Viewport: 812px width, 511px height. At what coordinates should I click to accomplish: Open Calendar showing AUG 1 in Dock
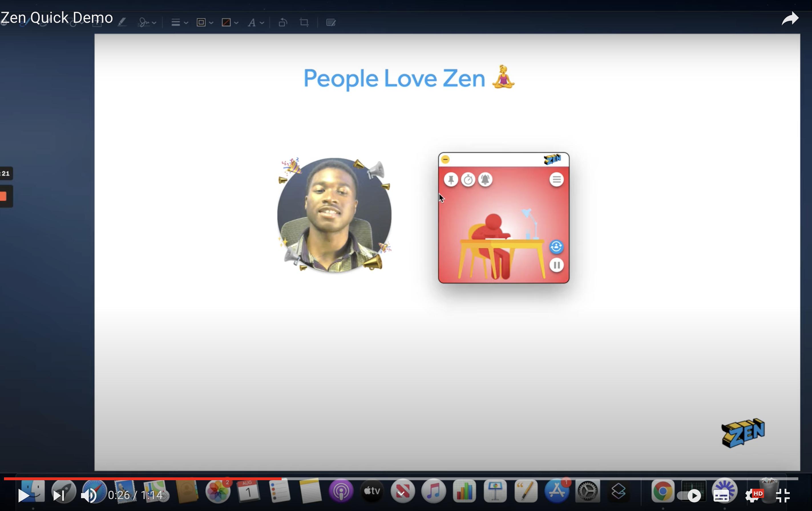[x=248, y=491]
